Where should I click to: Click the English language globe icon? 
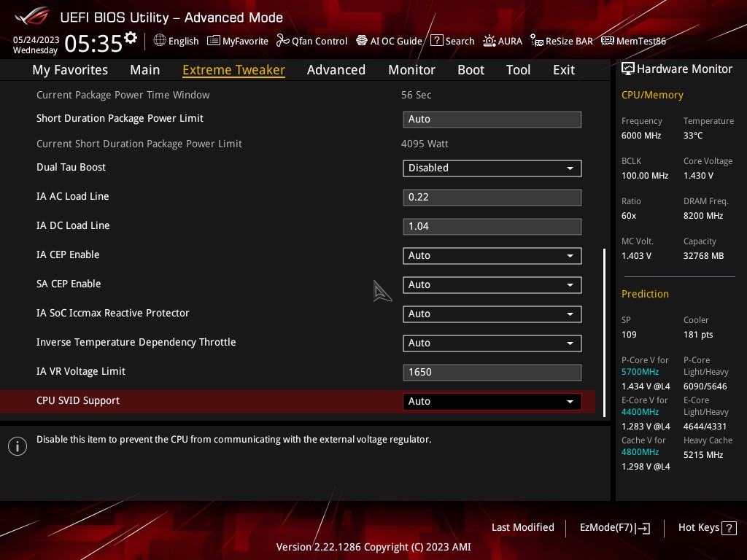click(160, 41)
